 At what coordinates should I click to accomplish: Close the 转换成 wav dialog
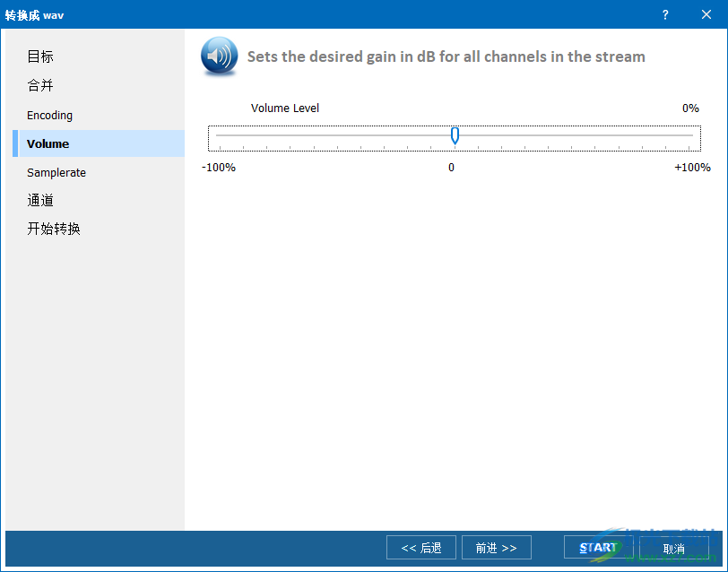[706, 15]
